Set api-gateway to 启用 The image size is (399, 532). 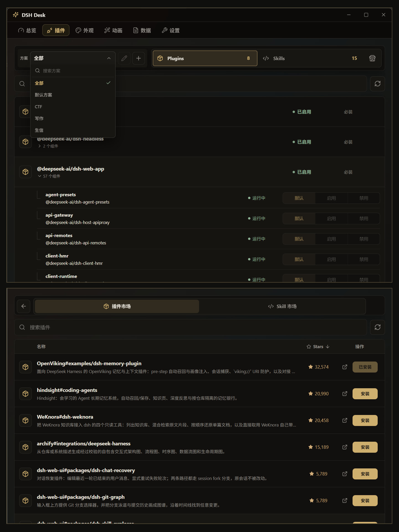tap(331, 219)
